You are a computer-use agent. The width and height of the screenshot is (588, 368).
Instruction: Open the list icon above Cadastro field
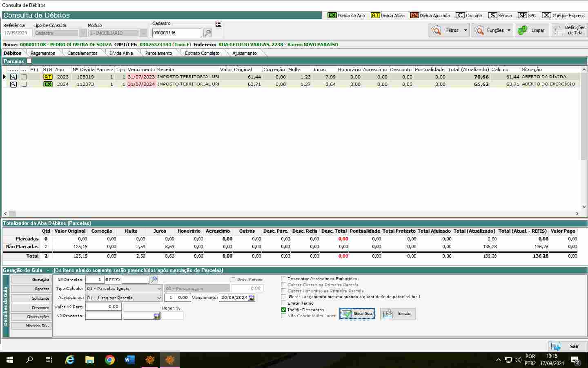(x=218, y=24)
